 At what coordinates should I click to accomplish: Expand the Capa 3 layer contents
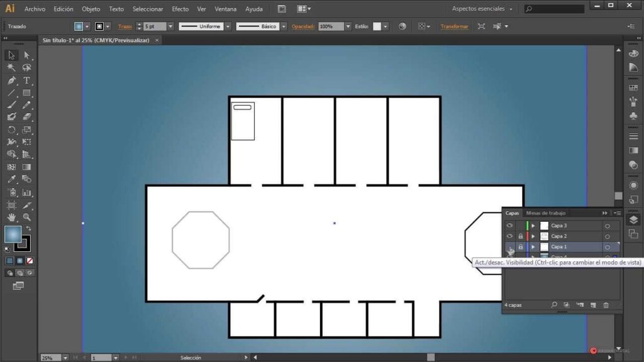tap(533, 226)
